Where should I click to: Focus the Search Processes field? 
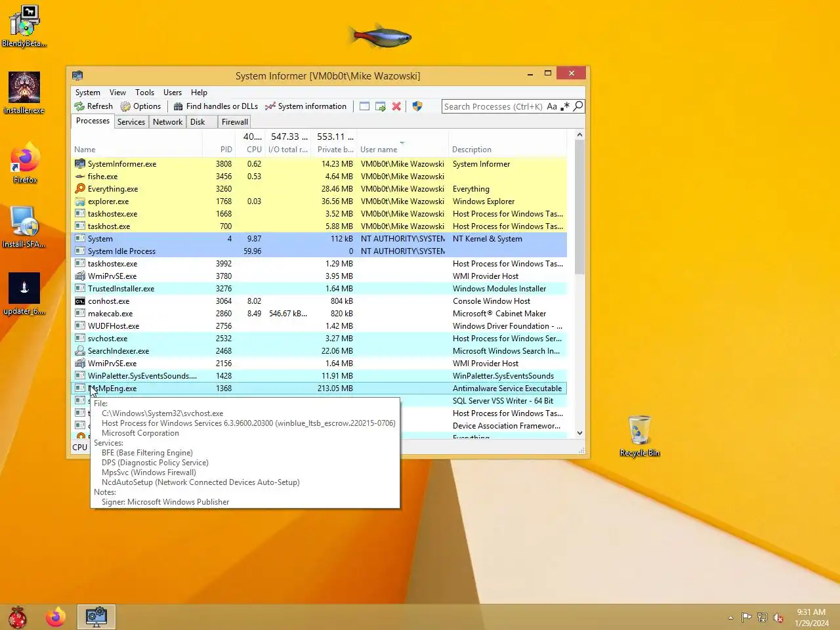(x=493, y=106)
